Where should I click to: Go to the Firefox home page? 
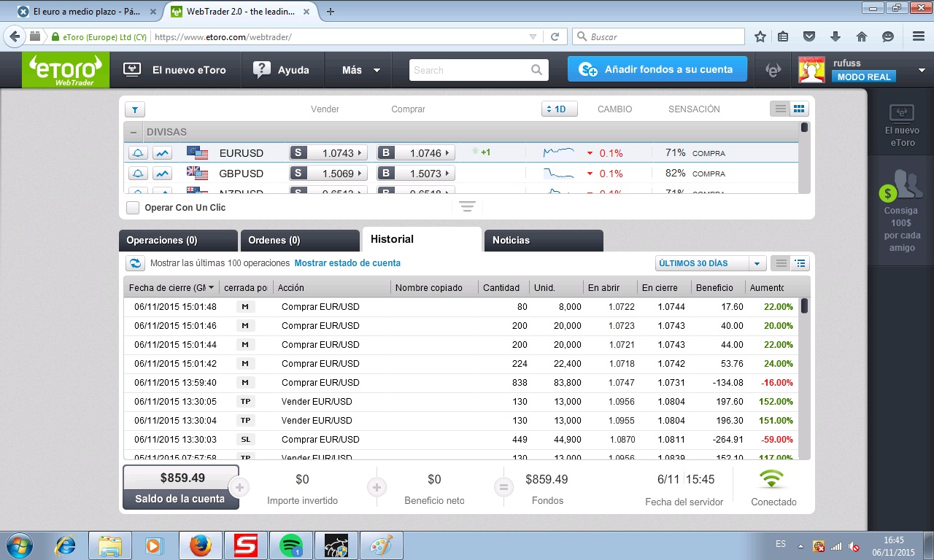862,36
